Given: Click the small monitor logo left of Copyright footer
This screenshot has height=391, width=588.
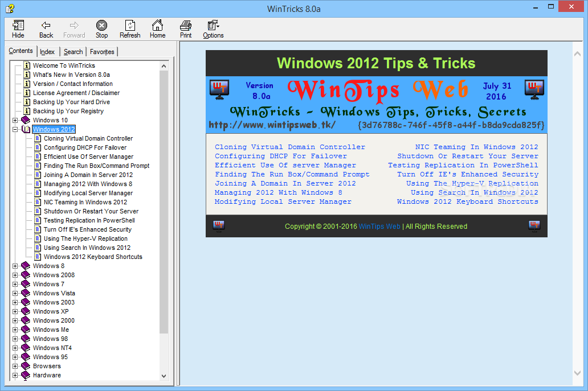Looking at the screenshot, I should tap(219, 226).
